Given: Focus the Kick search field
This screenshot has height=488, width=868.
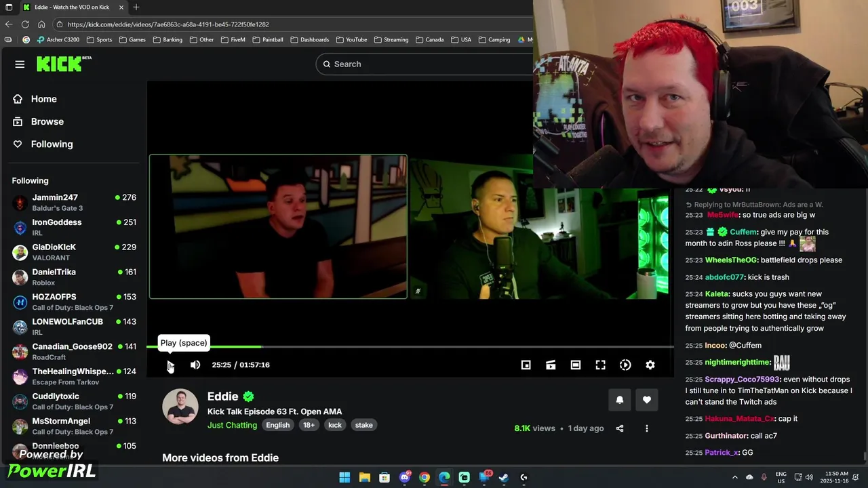Looking at the screenshot, I should (x=424, y=64).
